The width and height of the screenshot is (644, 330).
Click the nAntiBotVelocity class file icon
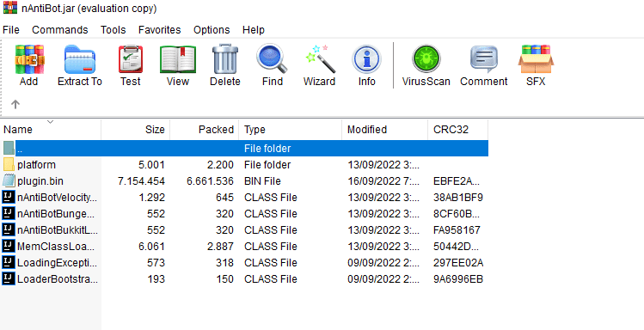(9, 198)
